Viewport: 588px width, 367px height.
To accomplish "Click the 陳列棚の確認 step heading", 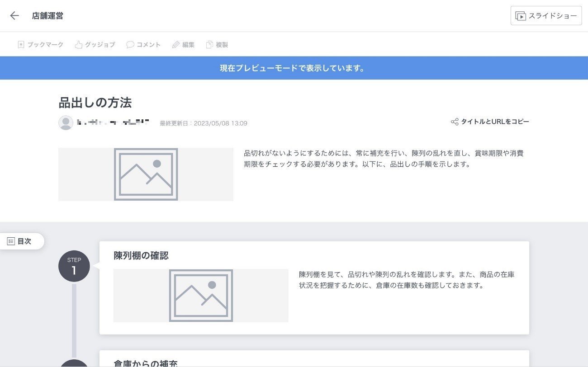I will click(x=141, y=255).
